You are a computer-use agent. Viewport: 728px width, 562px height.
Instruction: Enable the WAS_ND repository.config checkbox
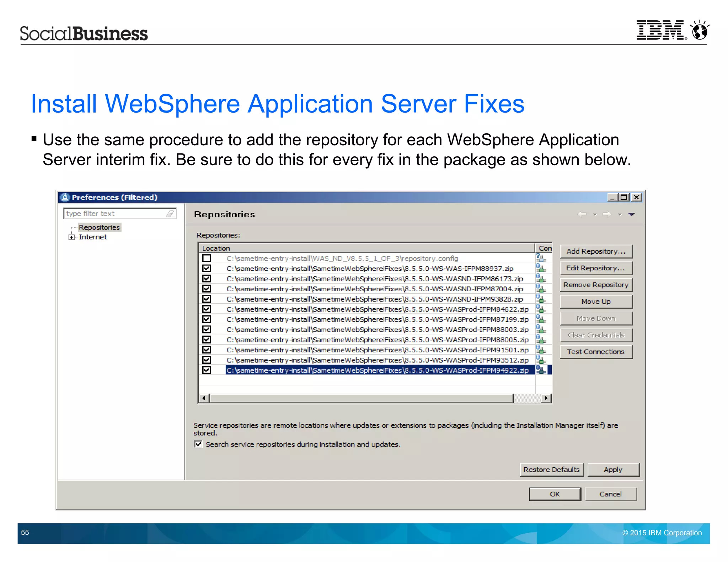[x=207, y=258]
